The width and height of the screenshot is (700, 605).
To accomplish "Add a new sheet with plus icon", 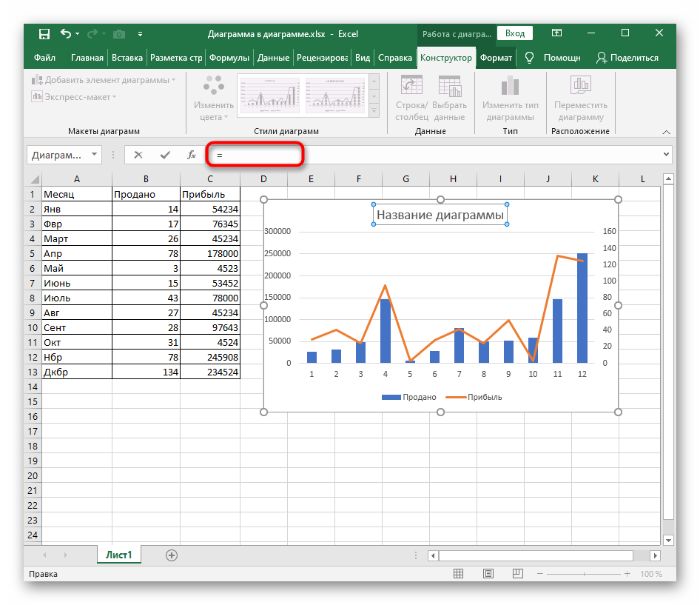I will coord(172,555).
